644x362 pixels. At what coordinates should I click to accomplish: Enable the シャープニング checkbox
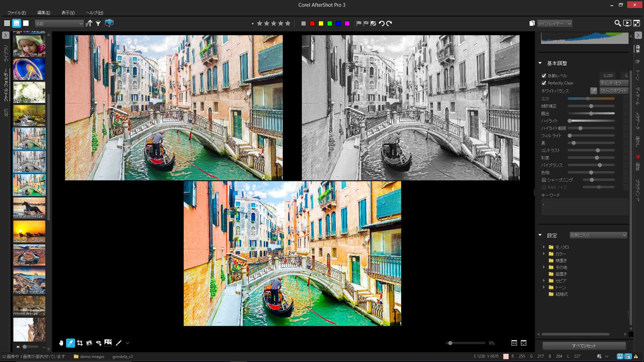(544, 180)
